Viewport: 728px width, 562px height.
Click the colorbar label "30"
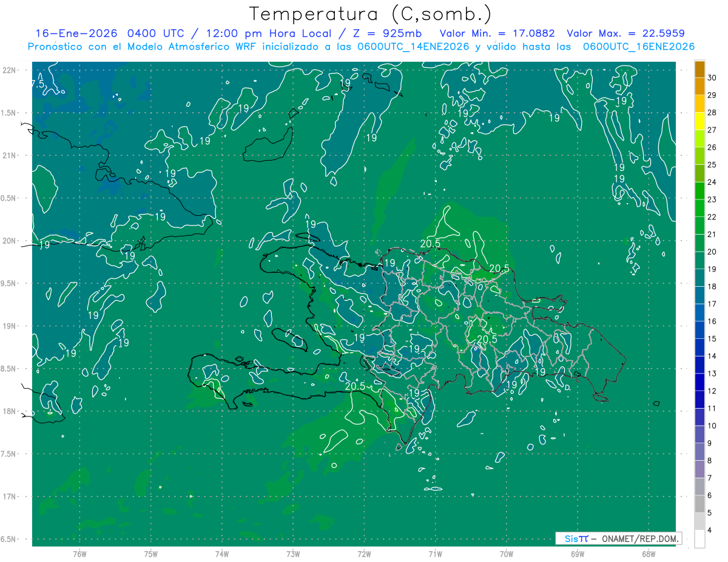coord(712,78)
